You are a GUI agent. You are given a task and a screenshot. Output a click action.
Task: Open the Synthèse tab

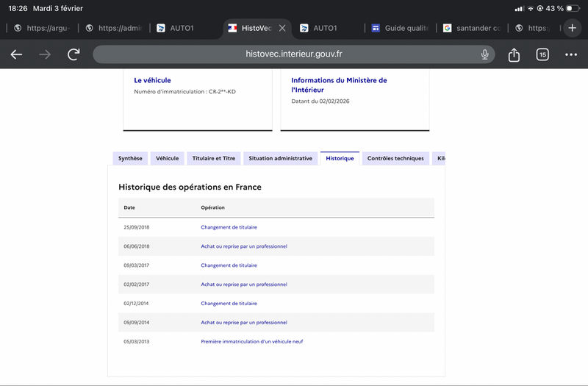[x=130, y=158]
